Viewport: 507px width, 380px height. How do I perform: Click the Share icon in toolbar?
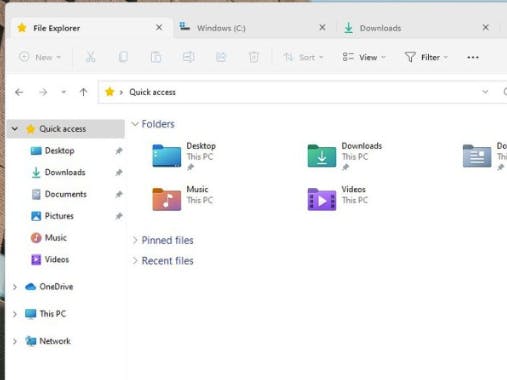click(221, 57)
